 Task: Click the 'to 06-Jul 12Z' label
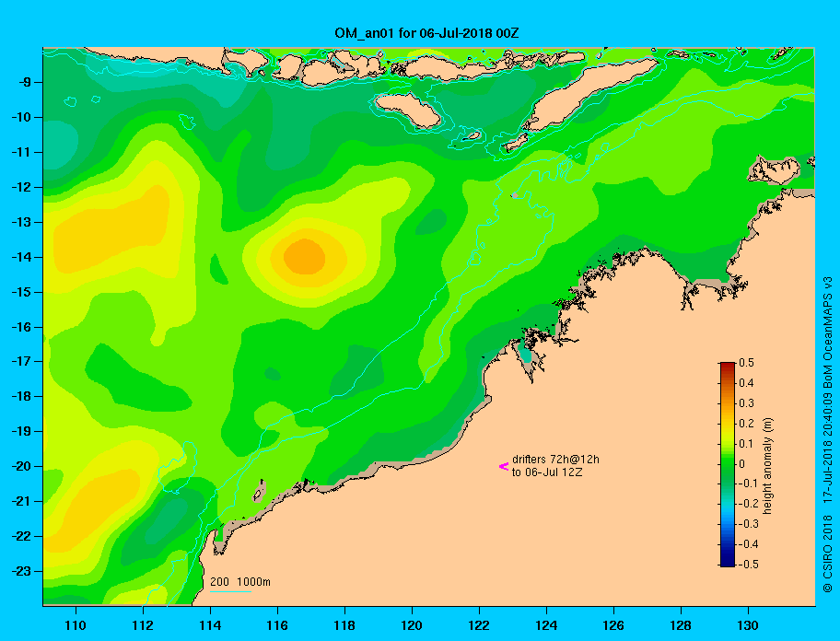coord(547,472)
